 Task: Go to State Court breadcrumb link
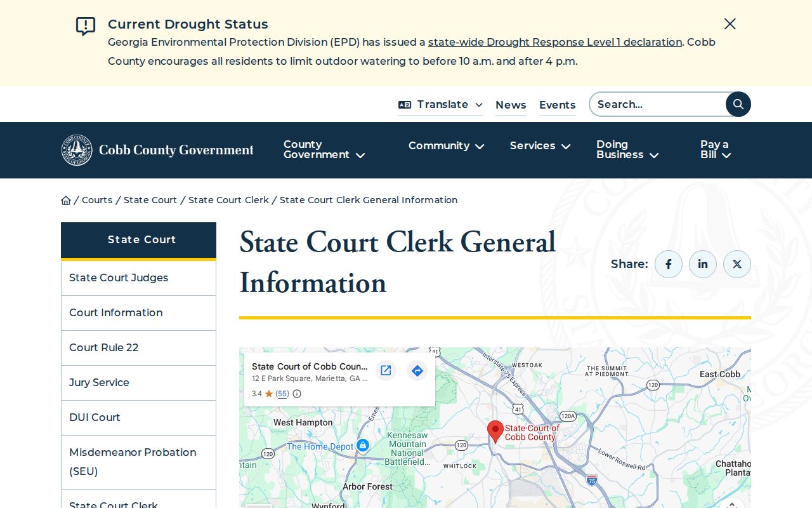pyautogui.click(x=150, y=200)
